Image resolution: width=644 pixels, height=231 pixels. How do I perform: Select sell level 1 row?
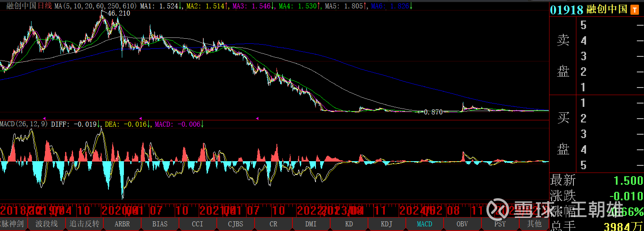point(610,88)
